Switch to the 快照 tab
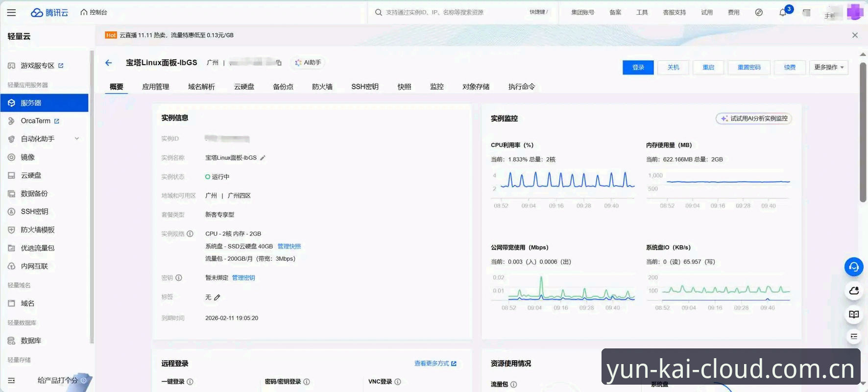 (404, 87)
